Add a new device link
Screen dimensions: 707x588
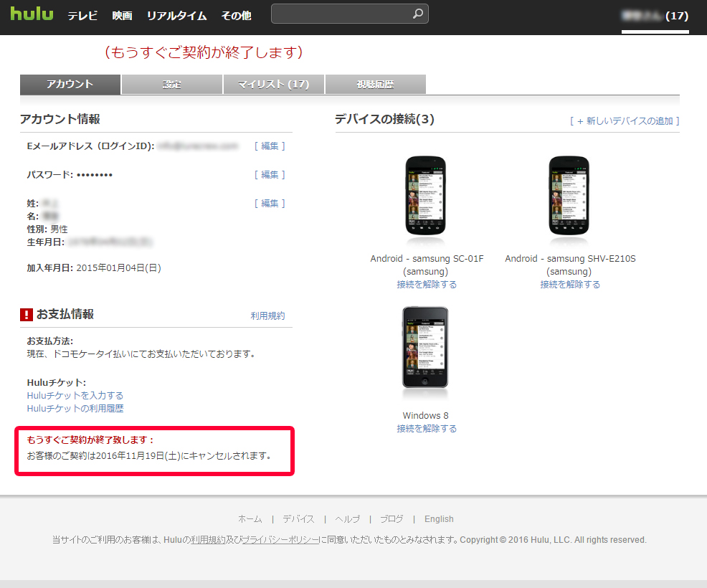coord(625,121)
